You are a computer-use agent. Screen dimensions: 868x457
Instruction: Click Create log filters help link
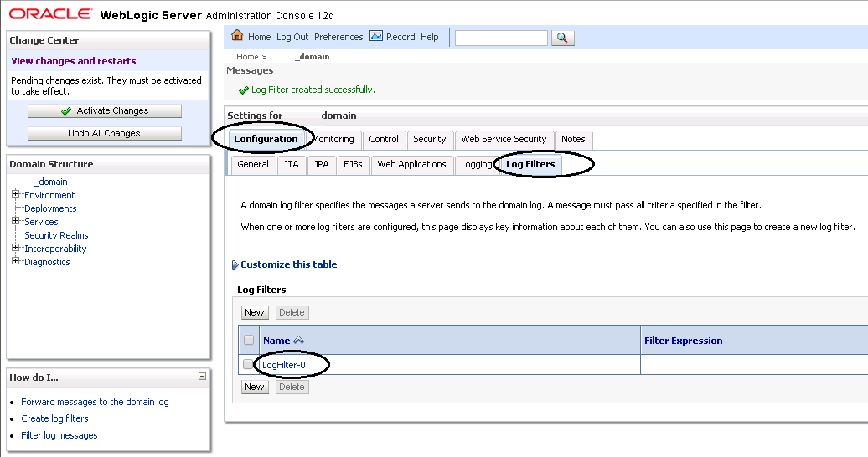pos(54,418)
